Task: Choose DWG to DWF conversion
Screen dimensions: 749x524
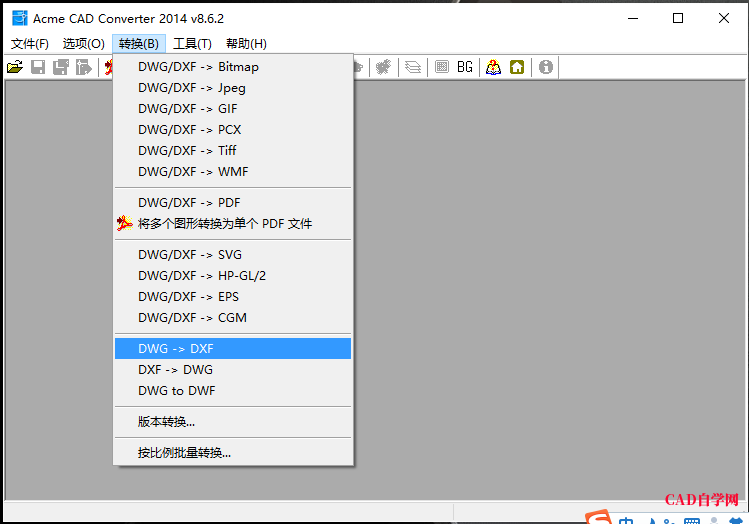Action: (233, 391)
